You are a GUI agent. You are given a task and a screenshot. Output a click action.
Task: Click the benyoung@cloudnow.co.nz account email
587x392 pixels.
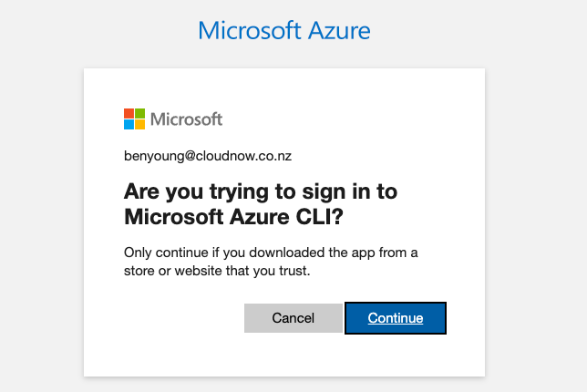click(x=208, y=156)
